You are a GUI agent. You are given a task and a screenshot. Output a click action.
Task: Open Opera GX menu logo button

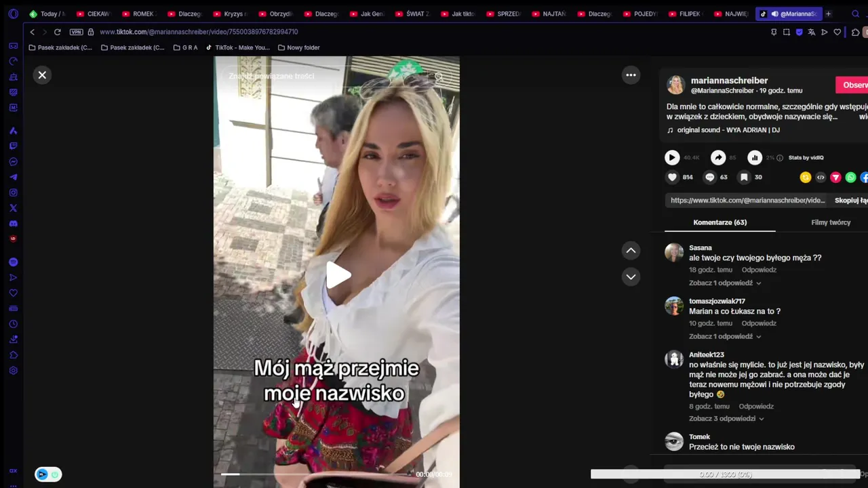click(13, 14)
